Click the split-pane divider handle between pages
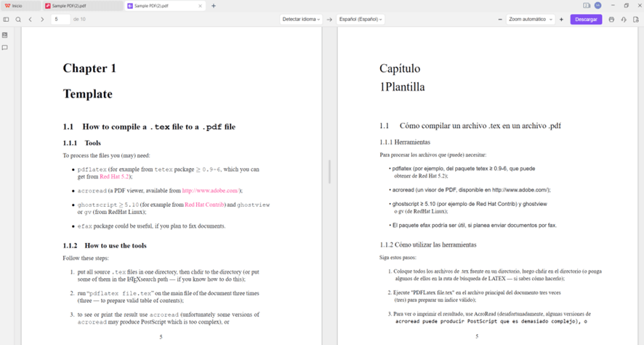 coord(329,172)
